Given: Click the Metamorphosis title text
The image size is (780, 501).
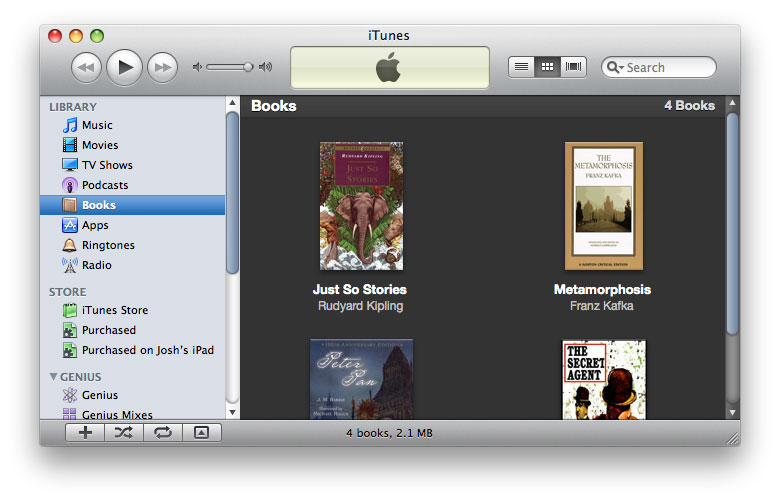Looking at the screenshot, I should [602, 289].
